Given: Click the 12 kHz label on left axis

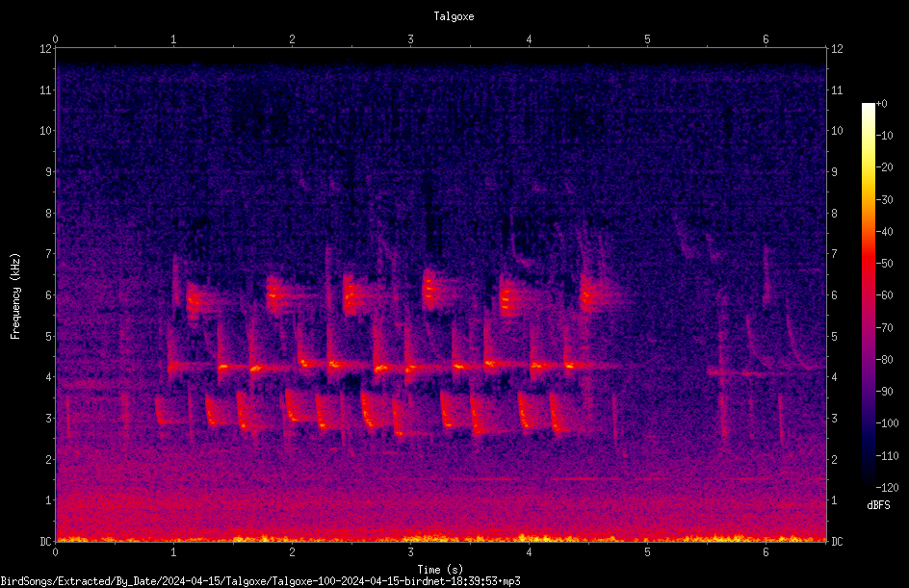Looking at the screenshot, I should click(x=46, y=49).
